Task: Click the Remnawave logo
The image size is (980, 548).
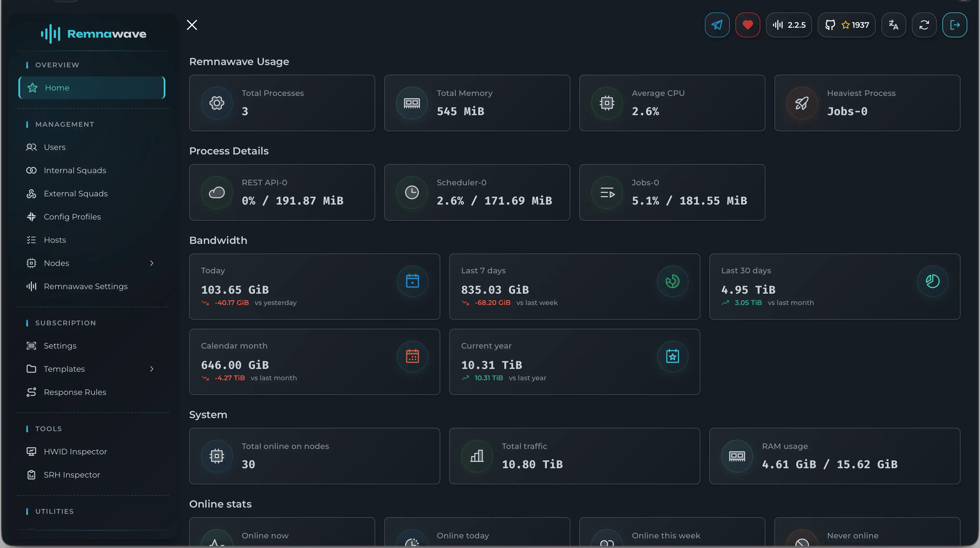Action: [x=93, y=34]
